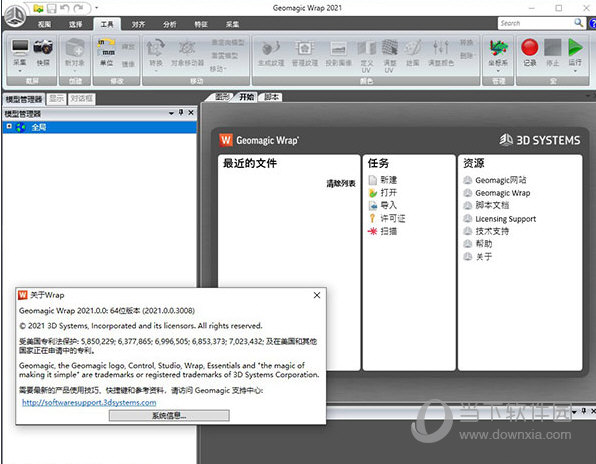
Task: Click the 系统信息... button in About dialog
Action: 169,415
